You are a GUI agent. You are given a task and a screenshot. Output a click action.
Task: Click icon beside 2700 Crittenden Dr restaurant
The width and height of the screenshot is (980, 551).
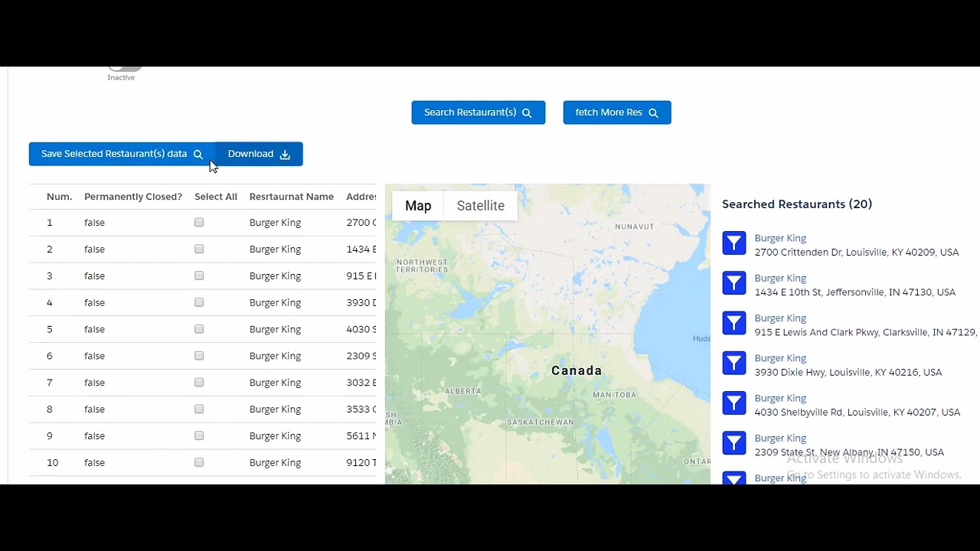[734, 243]
